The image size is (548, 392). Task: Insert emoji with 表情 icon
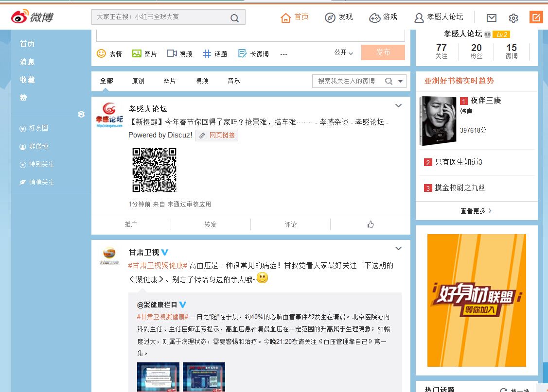click(102, 53)
